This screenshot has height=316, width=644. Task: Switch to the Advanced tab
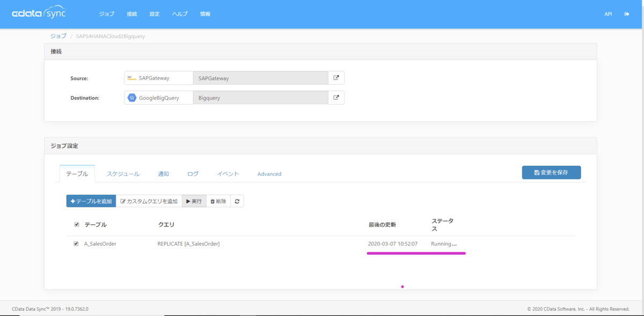pos(269,174)
